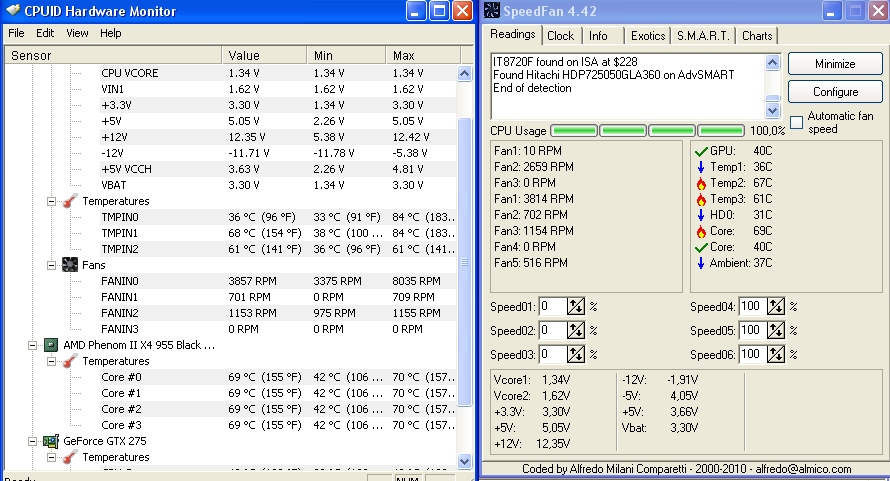The height and width of the screenshot is (481, 890).
Task: Click the Speed04 spinner arrows
Action: tap(776, 307)
